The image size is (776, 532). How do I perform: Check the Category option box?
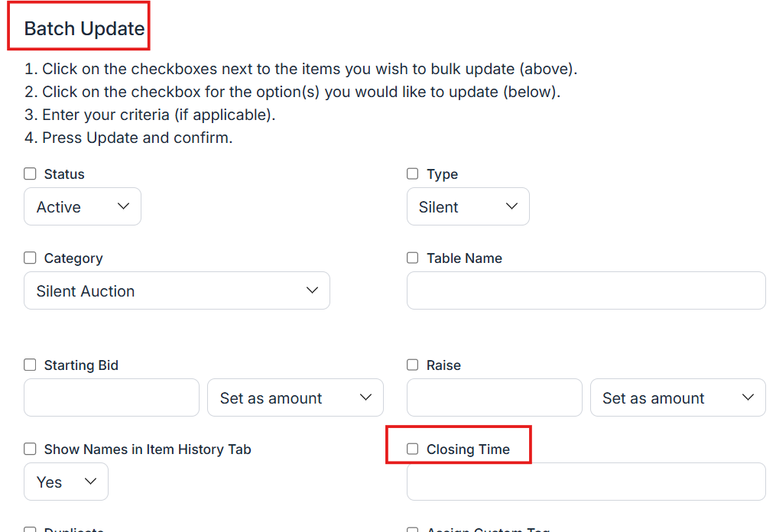(30, 258)
